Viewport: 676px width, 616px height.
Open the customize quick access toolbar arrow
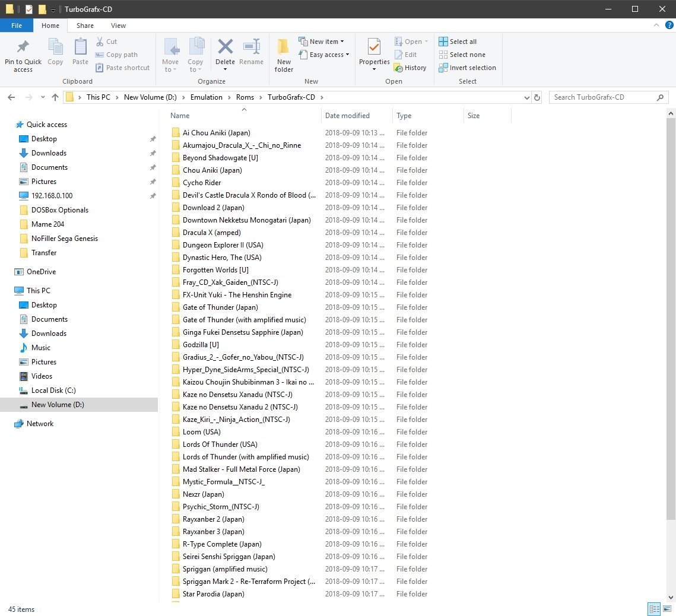[x=53, y=9]
